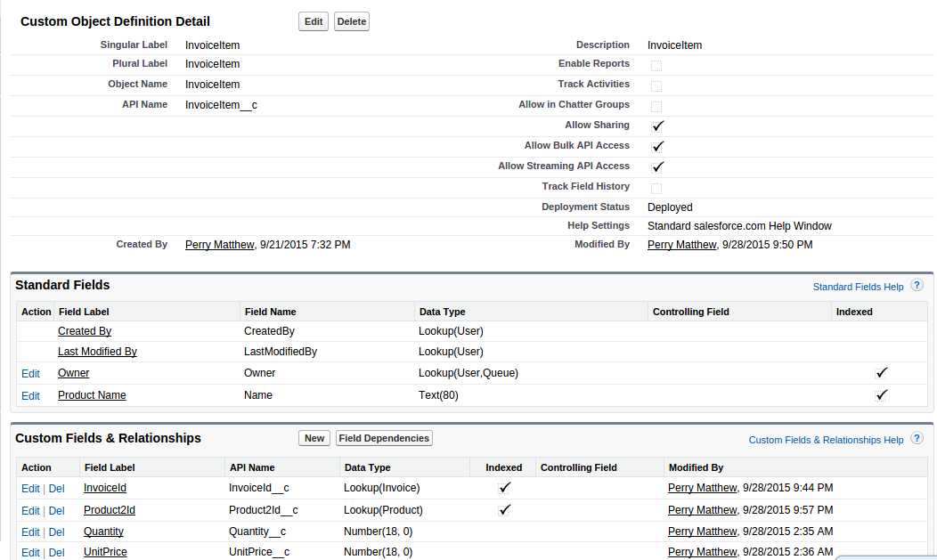Click Edit button for object definition
Screen dimensions: 937x560
point(314,21)
